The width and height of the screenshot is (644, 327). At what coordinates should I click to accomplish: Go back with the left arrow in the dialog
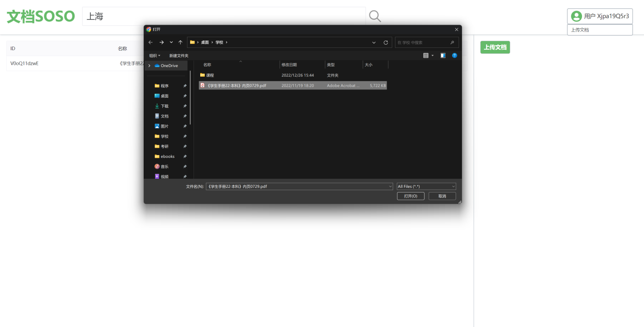pyautogui.click(x=151, y=42)
